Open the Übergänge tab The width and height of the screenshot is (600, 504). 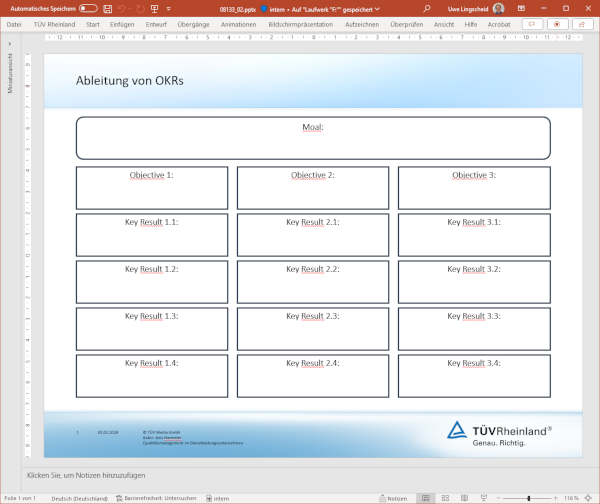click(x=192, y=23)
